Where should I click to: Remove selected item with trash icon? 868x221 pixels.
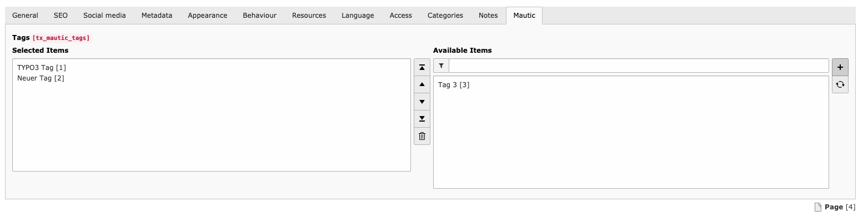(422, 136)
